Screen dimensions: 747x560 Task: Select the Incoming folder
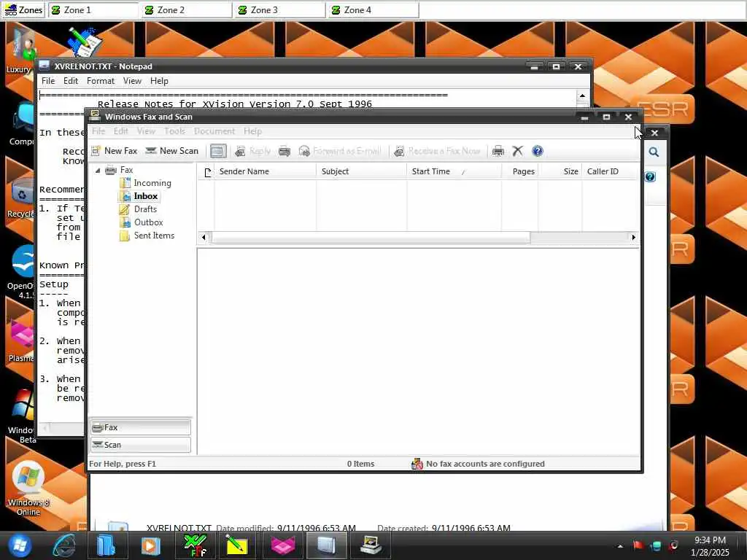tap(146, 183)
